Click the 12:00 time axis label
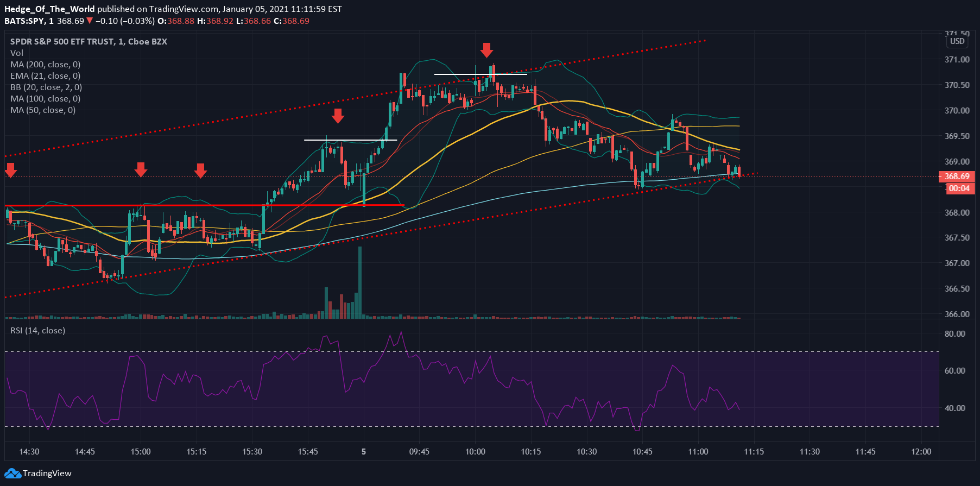 (921, 452)
